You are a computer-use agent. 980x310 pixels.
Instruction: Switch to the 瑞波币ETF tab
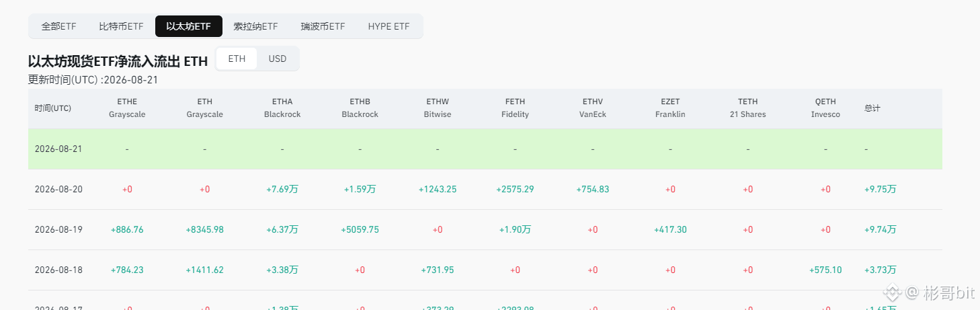(323, 26)
